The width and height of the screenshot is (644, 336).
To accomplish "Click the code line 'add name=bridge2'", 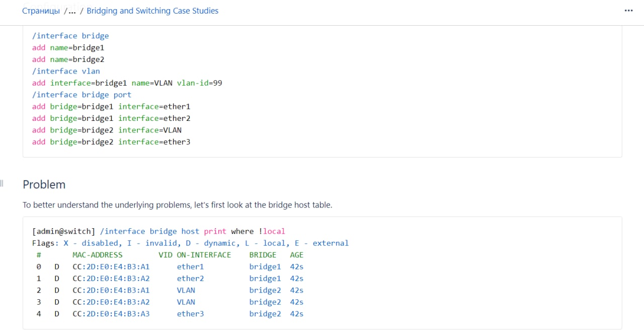I will 68,59.
